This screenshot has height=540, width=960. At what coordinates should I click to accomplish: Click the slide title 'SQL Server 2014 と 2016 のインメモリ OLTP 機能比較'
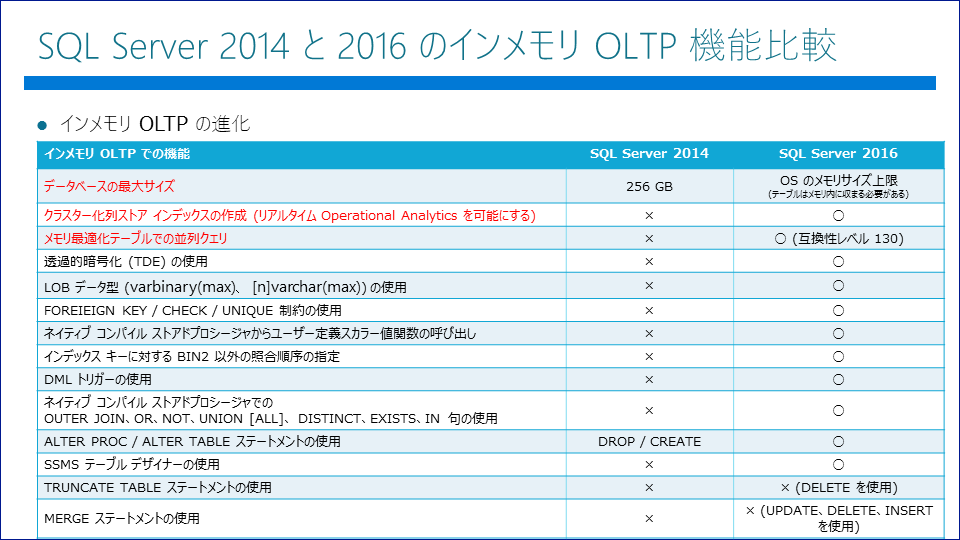(437, 46)
